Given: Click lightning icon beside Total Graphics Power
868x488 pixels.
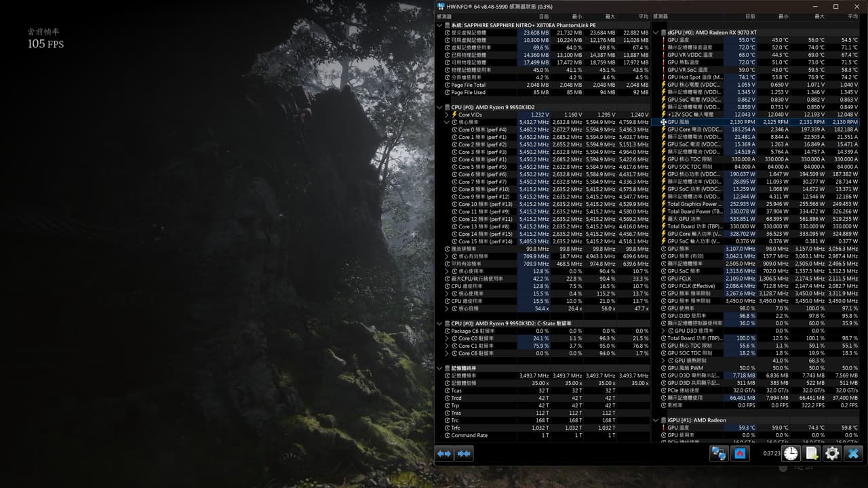Looking at the screenshot, I should coord(663,204).
